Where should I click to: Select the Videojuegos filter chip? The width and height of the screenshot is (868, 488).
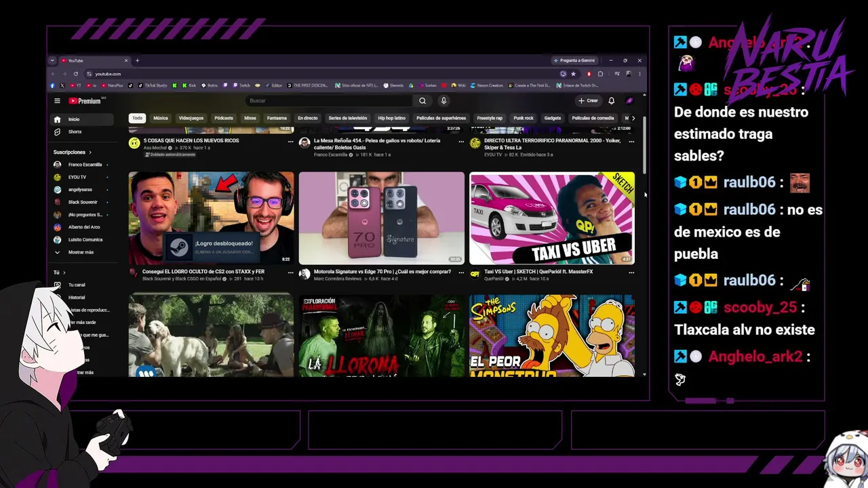[191, 118]
